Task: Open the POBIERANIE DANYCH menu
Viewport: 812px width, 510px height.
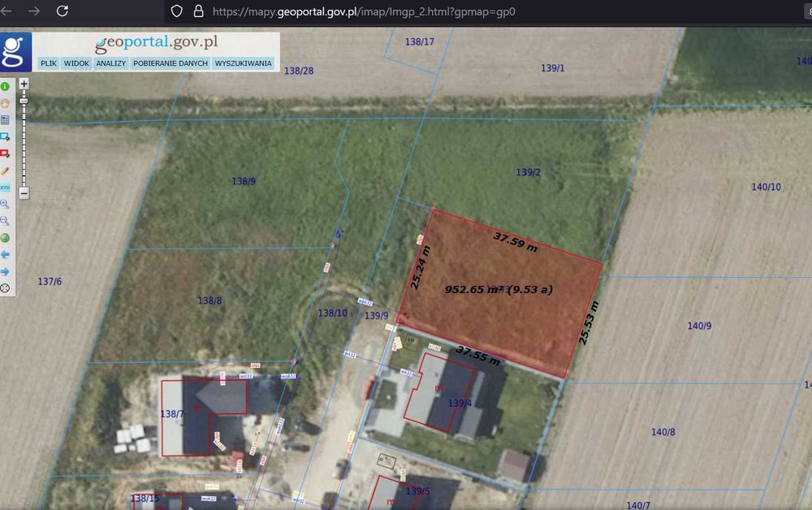Action: click(171, 63)
